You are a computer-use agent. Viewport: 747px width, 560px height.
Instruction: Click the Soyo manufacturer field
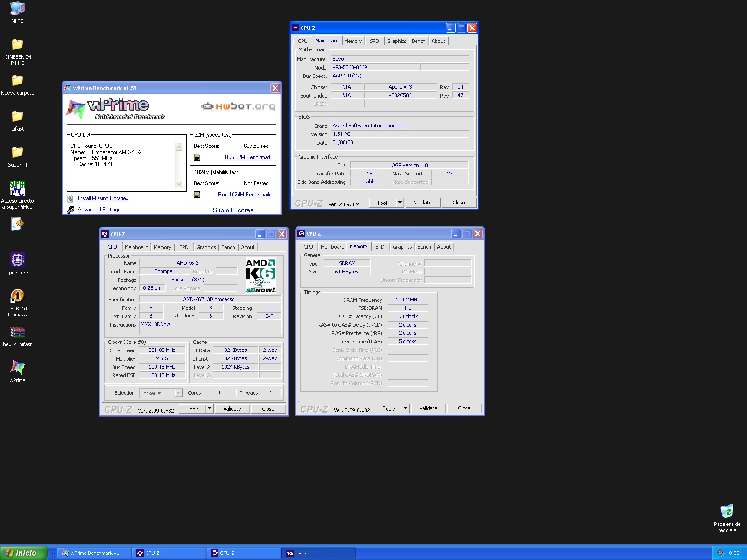(x=400, y=59)
